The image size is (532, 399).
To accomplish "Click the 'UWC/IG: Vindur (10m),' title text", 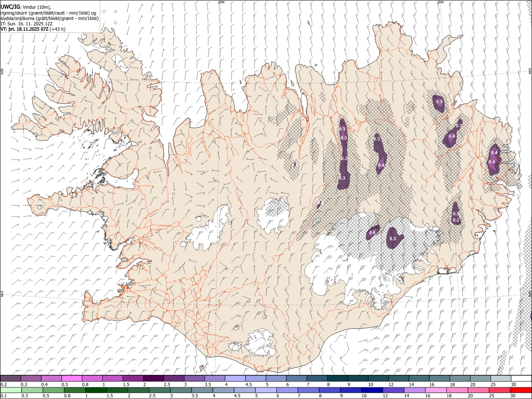I will pos(26,7).
